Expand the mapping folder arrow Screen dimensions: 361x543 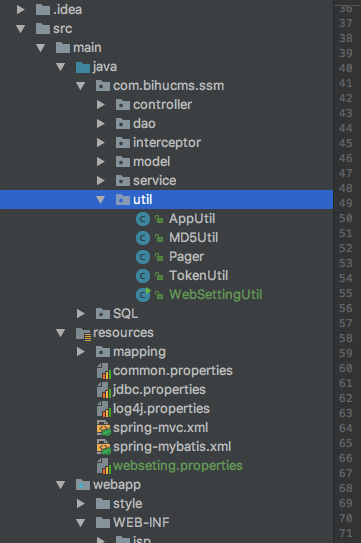pyautogui.click(x=81, y=352)
